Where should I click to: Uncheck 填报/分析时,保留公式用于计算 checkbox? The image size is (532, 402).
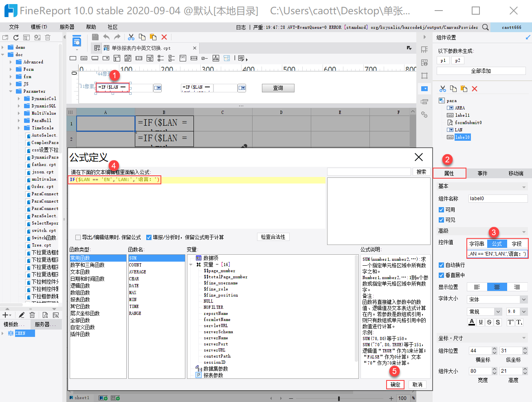point(149,237)
